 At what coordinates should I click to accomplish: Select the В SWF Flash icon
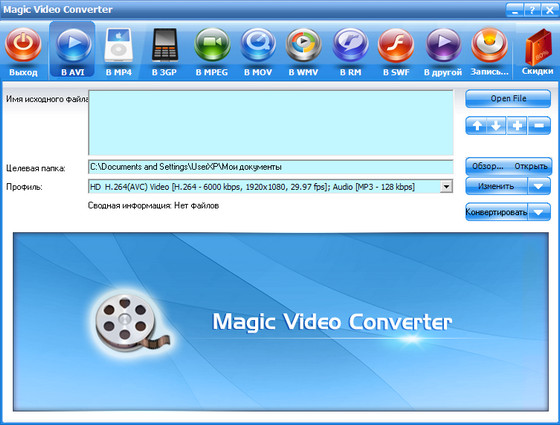pyautogui.click(x=396, y=45)
